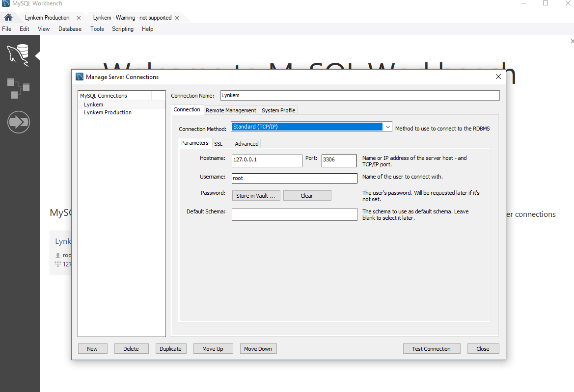Click the Move Down button
The image size is (574, 392).
pyautogui.click(x=258, y=349)
